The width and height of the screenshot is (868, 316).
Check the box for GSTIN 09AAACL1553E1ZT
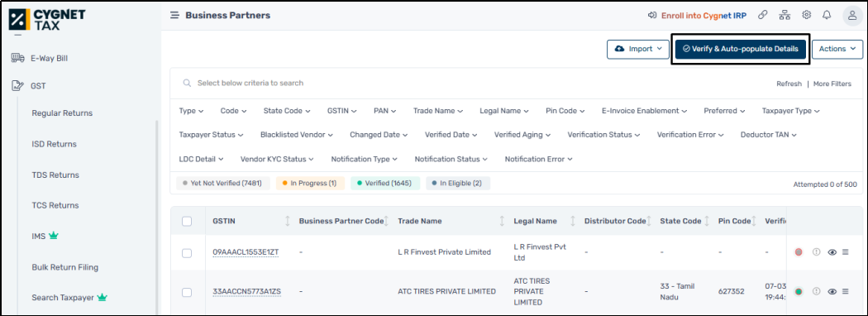[187, 253]
